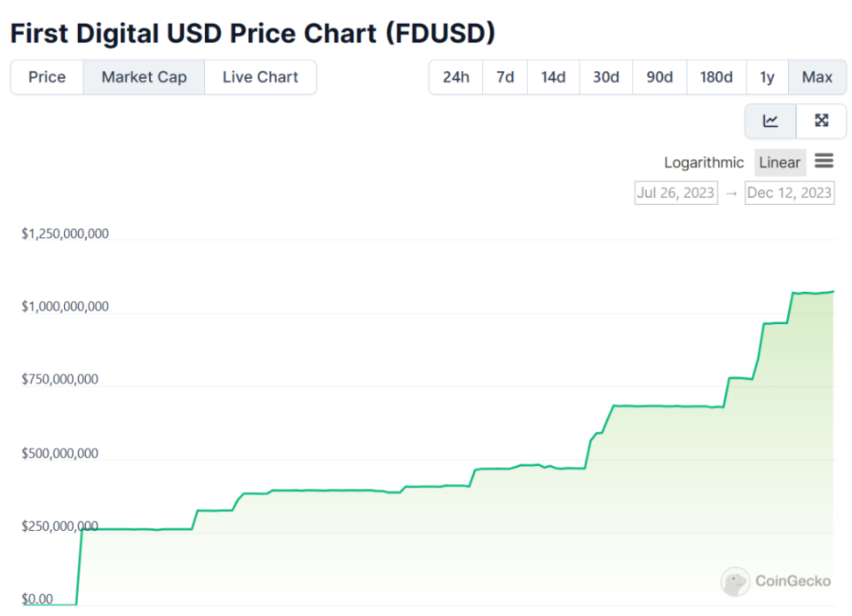Choose the 7d time range
Viewport: 852px width, 616px height.
point(505,77)
